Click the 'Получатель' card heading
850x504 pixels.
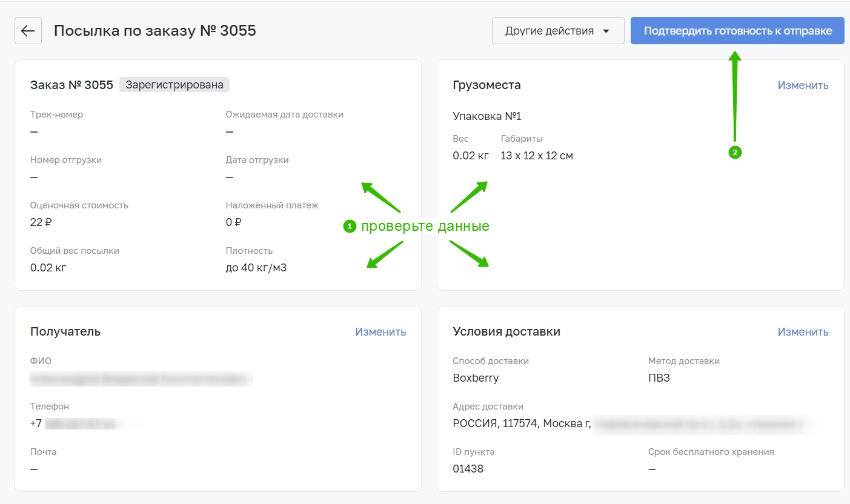[x=65, y=332]
